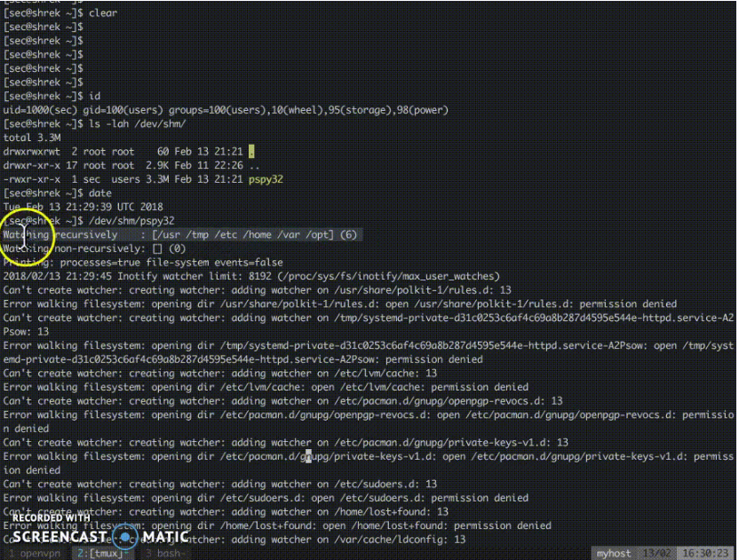Click the 13/02 date in status bar

point(658,554)
